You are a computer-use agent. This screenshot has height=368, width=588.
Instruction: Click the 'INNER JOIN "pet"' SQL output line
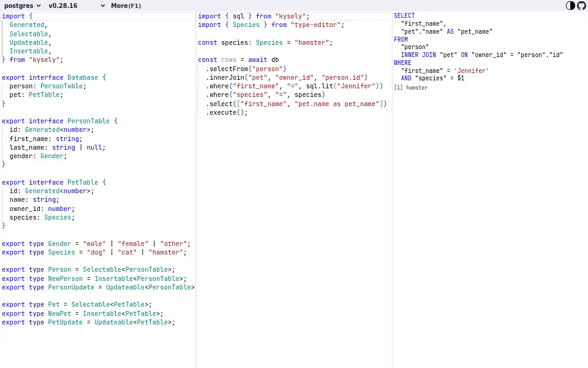[x=482, y=55]
